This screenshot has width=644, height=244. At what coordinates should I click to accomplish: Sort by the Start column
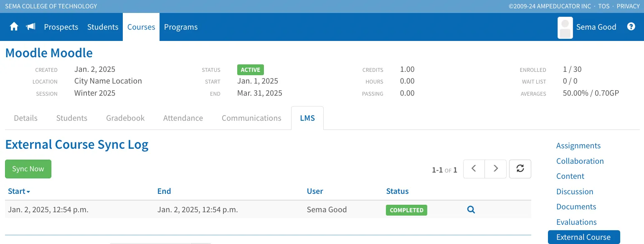19,191
